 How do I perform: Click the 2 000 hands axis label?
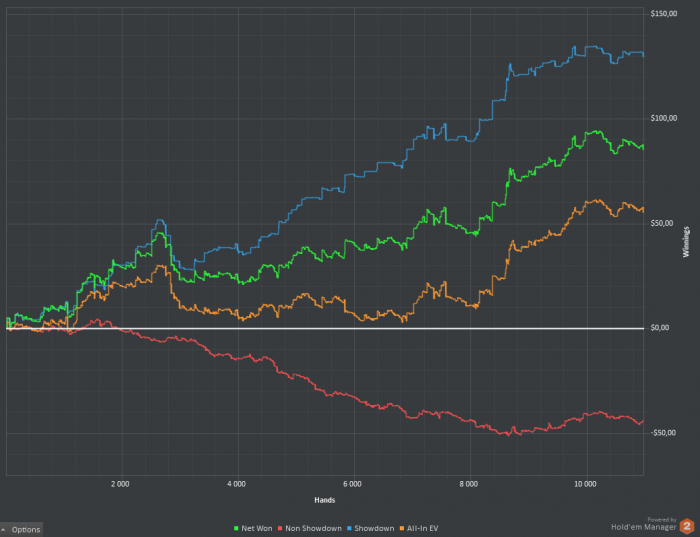120,484
